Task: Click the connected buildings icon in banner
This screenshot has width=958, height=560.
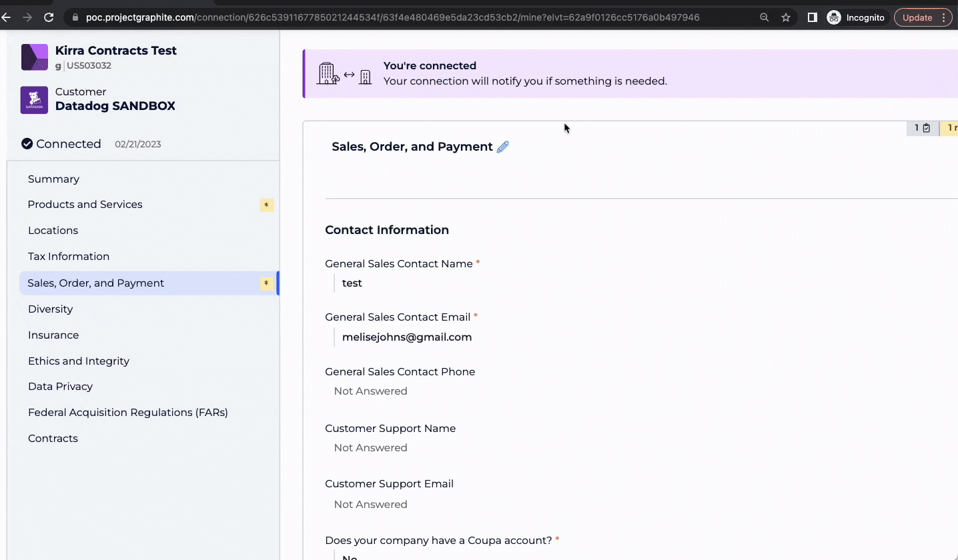Action: point(345,74)
